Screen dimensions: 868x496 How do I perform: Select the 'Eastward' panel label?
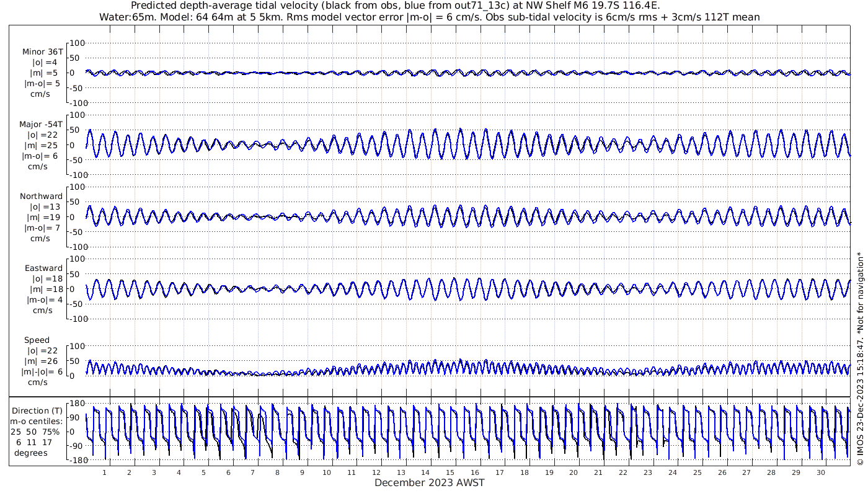43,268
